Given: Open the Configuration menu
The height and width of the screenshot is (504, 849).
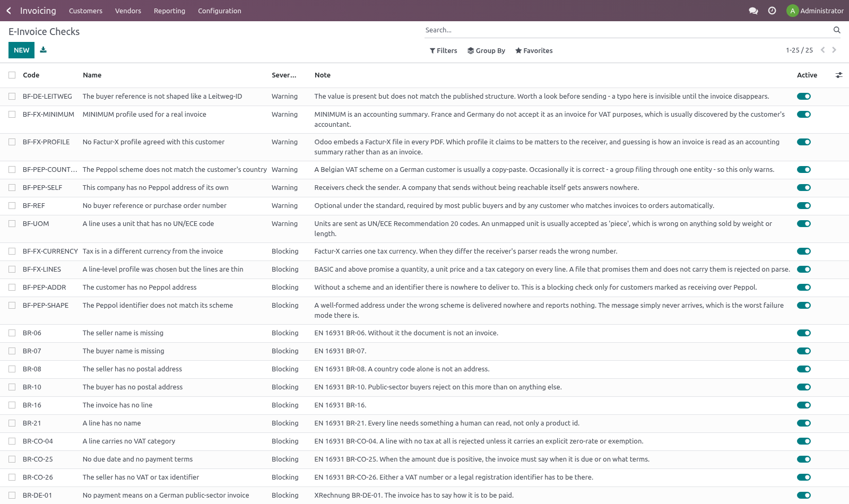Looking at the screenshot, I should (220, 11).
